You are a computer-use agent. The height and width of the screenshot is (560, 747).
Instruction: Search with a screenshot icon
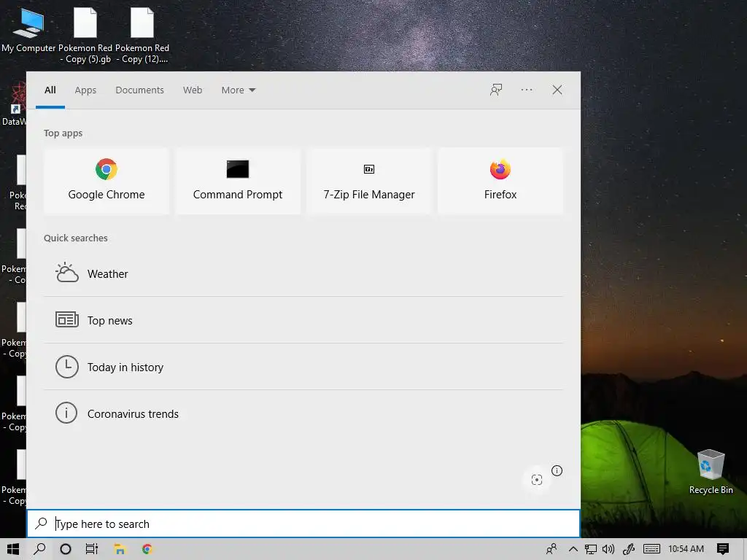(537, 480)
